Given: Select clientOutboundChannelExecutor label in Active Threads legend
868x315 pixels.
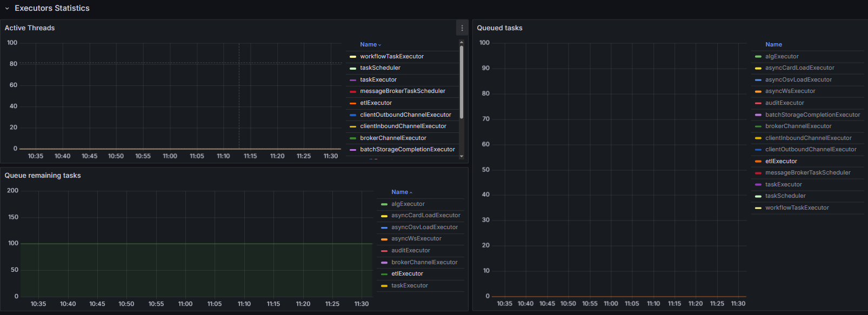Looking at the screenshot, I should click(405, 115).
